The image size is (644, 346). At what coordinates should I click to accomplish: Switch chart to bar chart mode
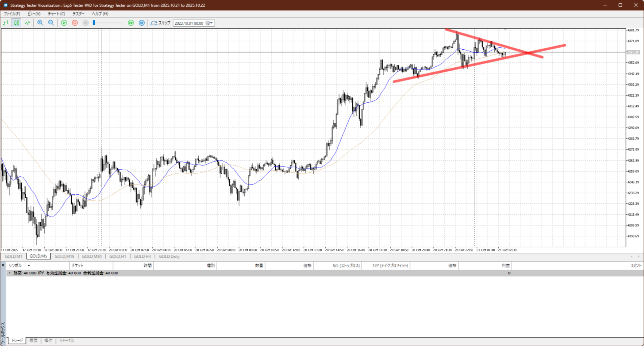[x=6, y=23]
